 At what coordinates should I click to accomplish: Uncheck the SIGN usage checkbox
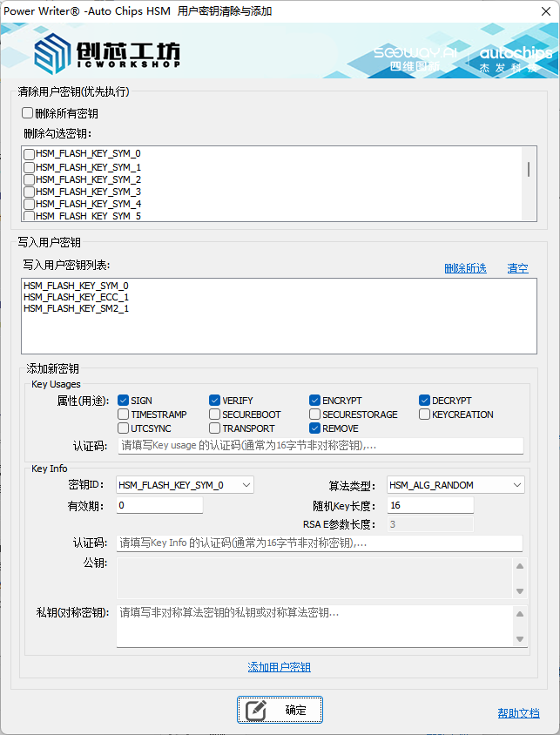coord(124,401)
